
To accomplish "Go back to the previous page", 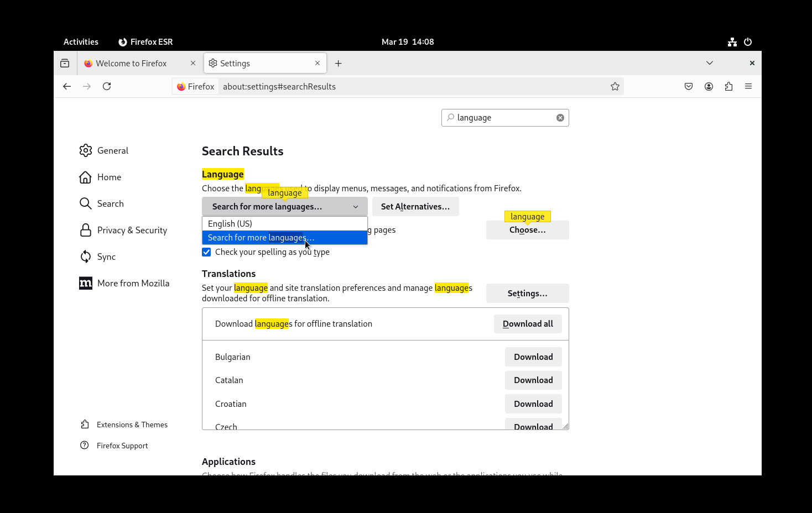I will tap(67, 86).
